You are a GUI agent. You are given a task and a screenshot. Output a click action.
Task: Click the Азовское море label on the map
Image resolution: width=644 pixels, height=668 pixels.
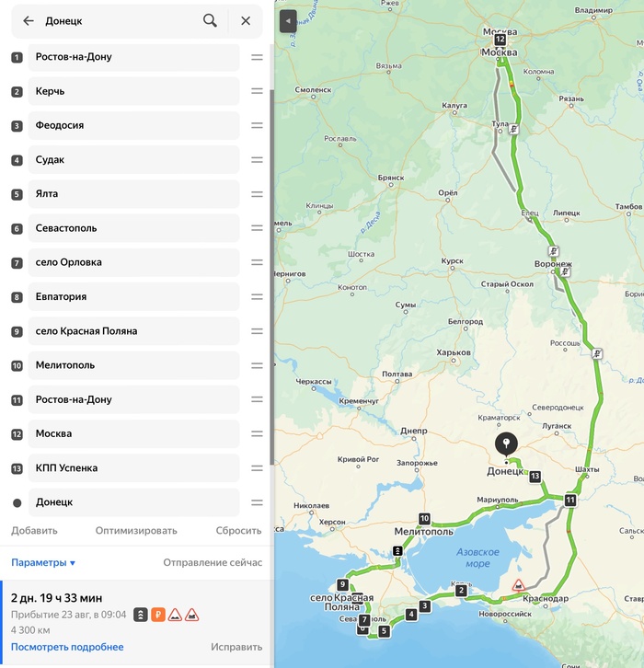(477, 558)
